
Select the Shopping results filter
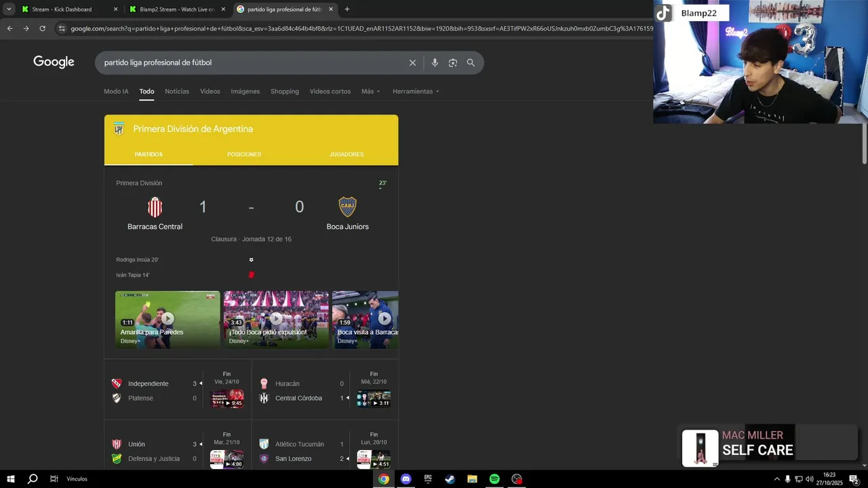[x=285, y=91]
